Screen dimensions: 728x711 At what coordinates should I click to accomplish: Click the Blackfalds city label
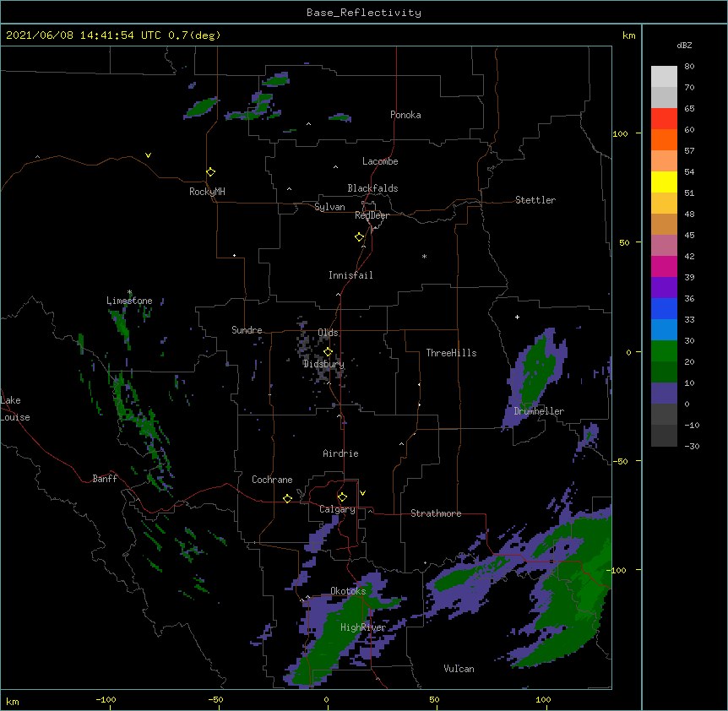tap(372, 188)
